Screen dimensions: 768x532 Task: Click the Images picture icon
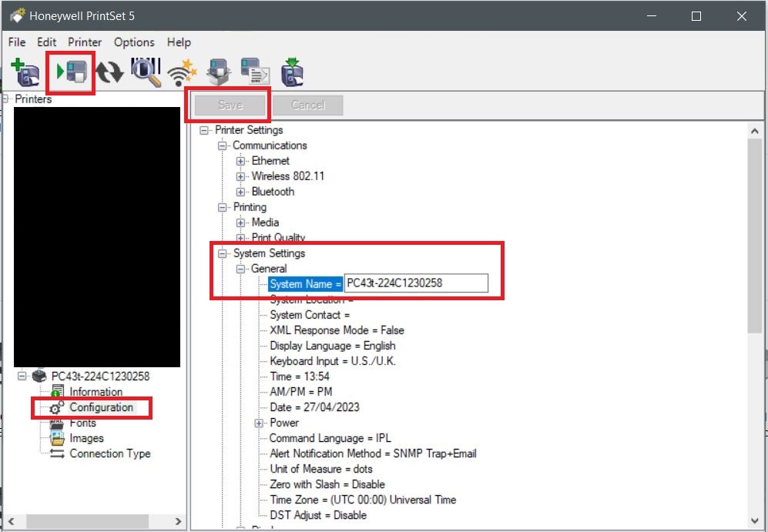click(57, 438)
